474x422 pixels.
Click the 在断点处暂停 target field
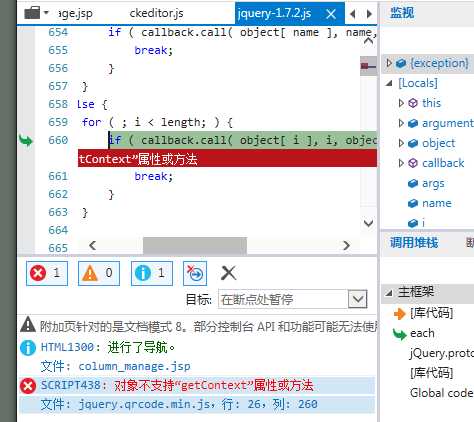coord(283,299)
